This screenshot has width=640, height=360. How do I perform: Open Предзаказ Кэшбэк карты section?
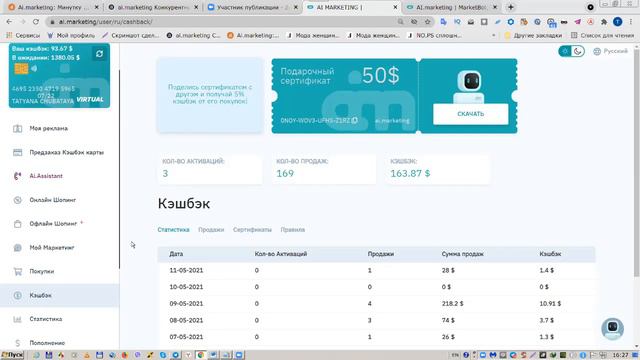[x=67, y=152]
